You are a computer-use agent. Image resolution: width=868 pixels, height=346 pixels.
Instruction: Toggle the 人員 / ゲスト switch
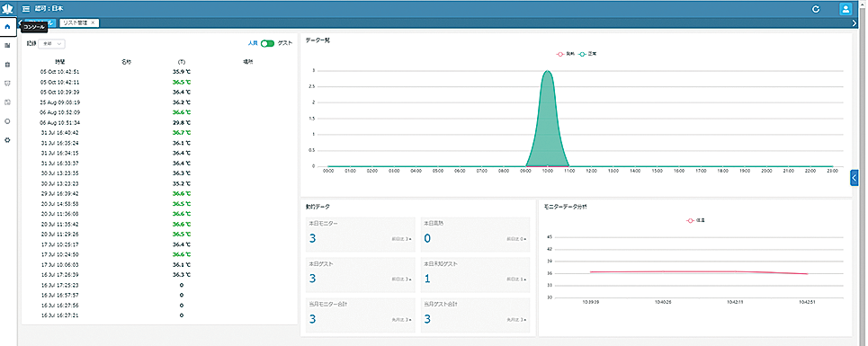[x=268, y=43]
